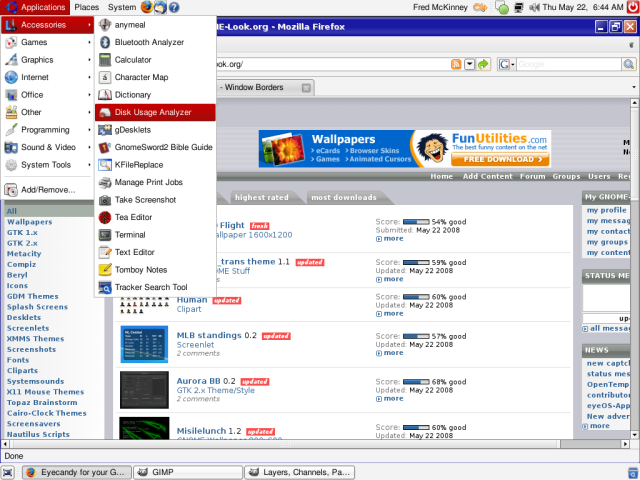Viewport: 640px width, 480px height.
Task: Click Add Content in site navigation
Action: (x=488, y=176)
